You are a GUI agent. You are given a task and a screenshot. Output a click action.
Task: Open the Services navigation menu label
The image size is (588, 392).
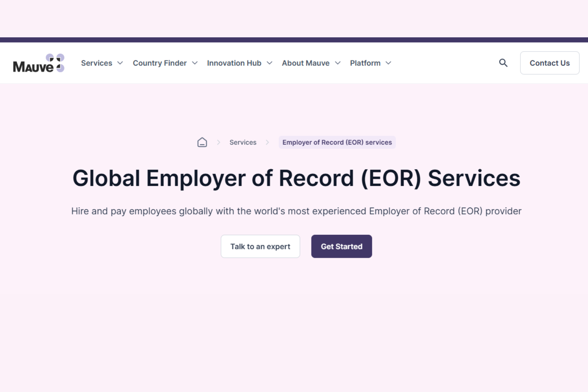97,63
